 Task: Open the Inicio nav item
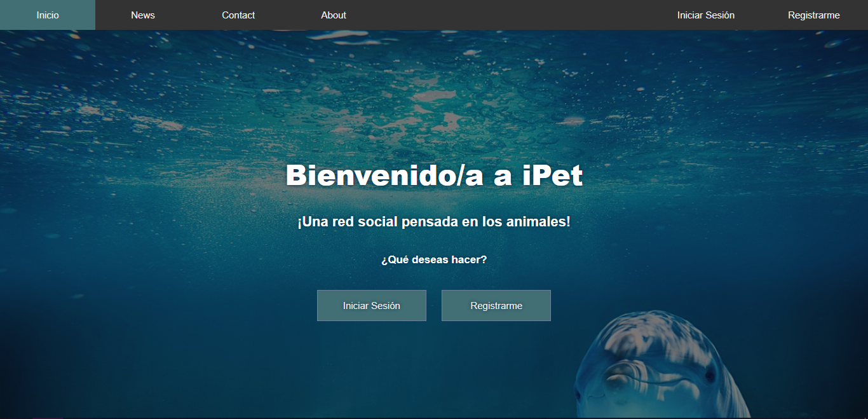(48, 15)
